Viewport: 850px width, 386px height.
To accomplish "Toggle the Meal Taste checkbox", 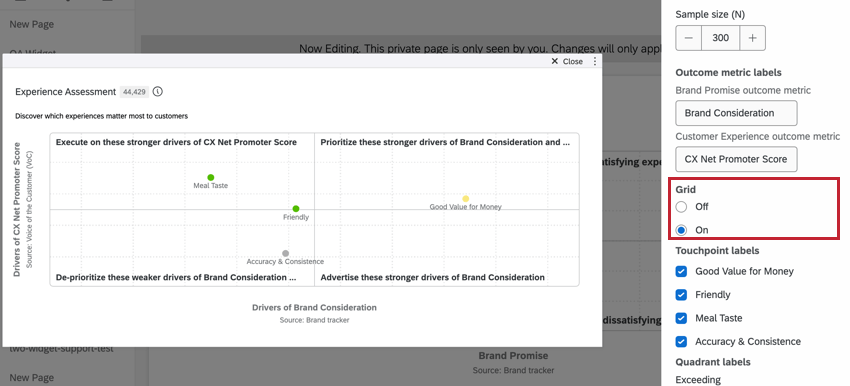I will (681, 318).
